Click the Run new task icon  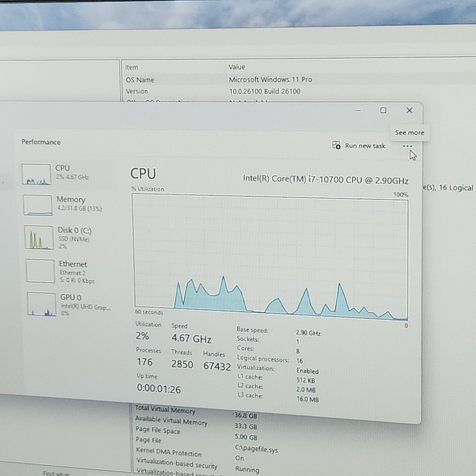click(336, 145)
